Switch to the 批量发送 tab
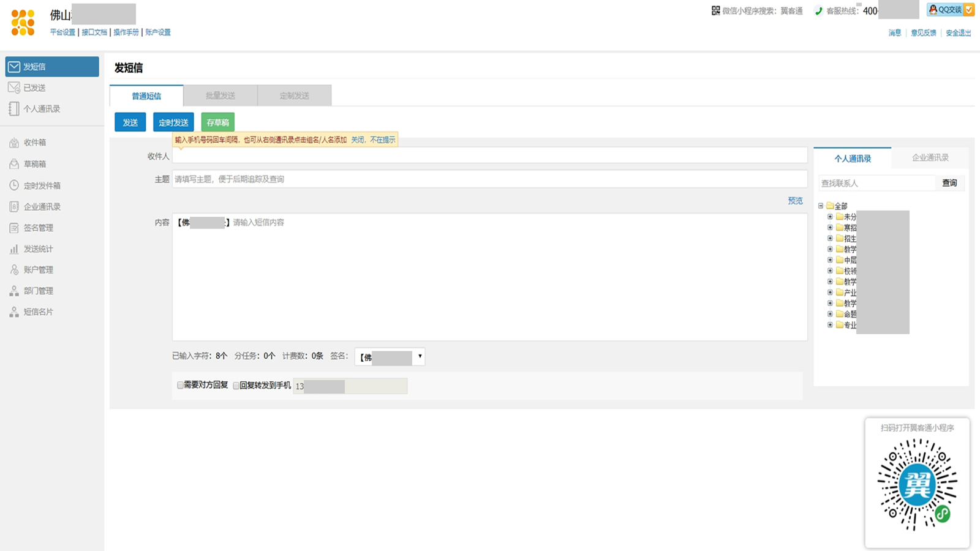980x551 pixels. tap(221, 96)
